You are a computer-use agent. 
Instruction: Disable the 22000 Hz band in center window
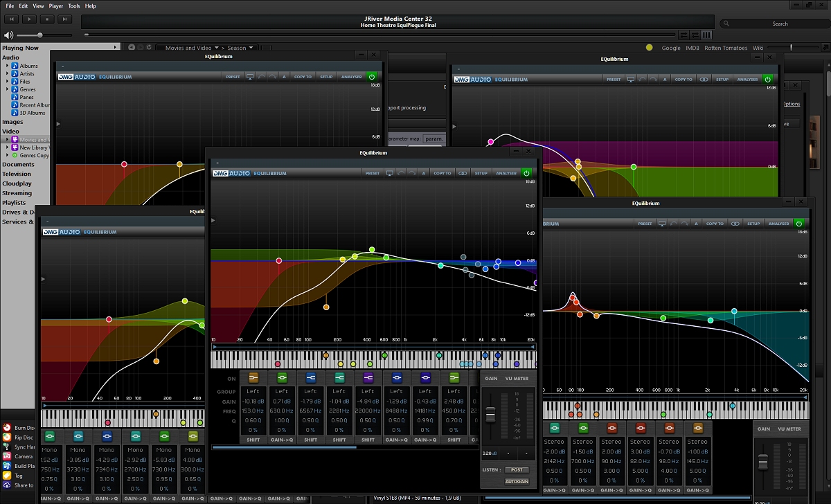pos(368,378)
